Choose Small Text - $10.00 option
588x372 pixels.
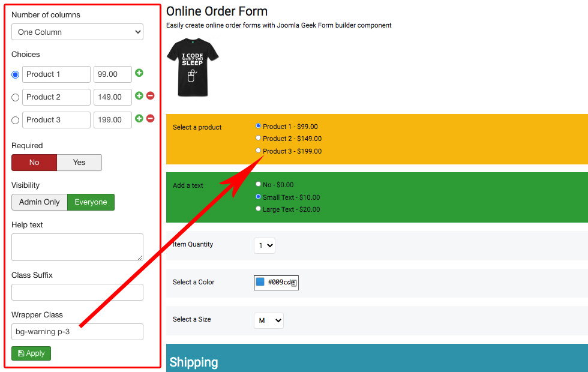[258, 197]
